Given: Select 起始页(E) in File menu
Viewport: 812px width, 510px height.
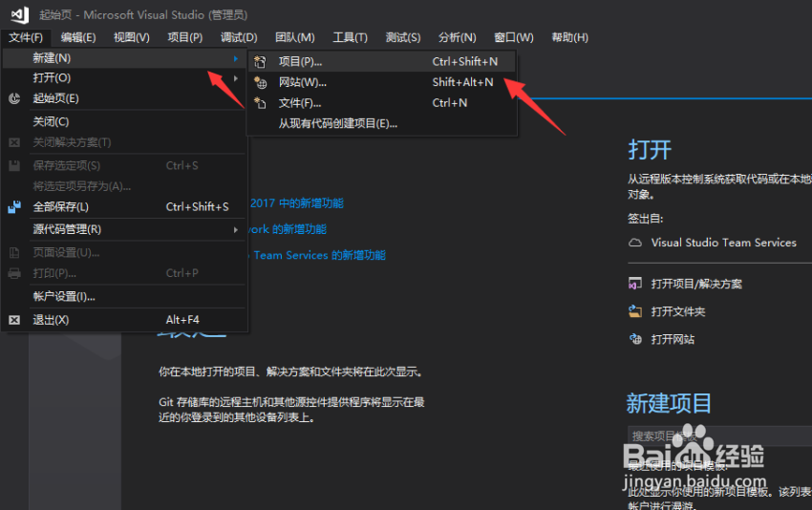Looking at the screenshot, I should click(124, 98).
